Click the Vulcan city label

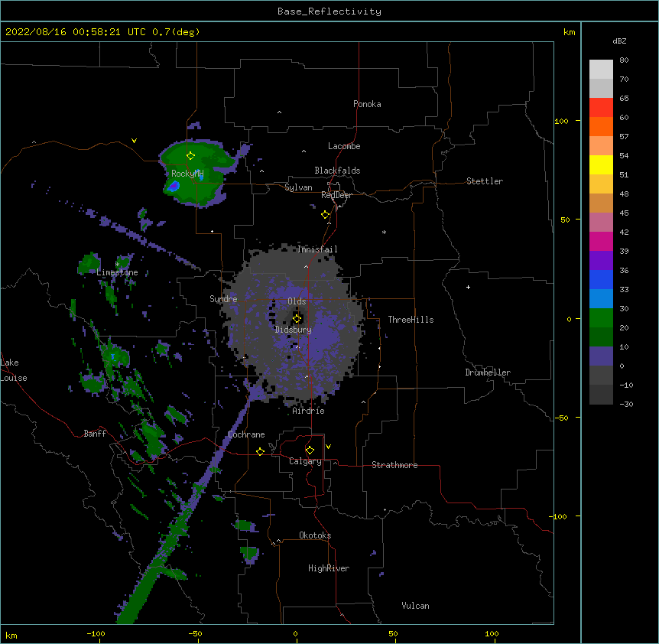[x=415, y=606]
